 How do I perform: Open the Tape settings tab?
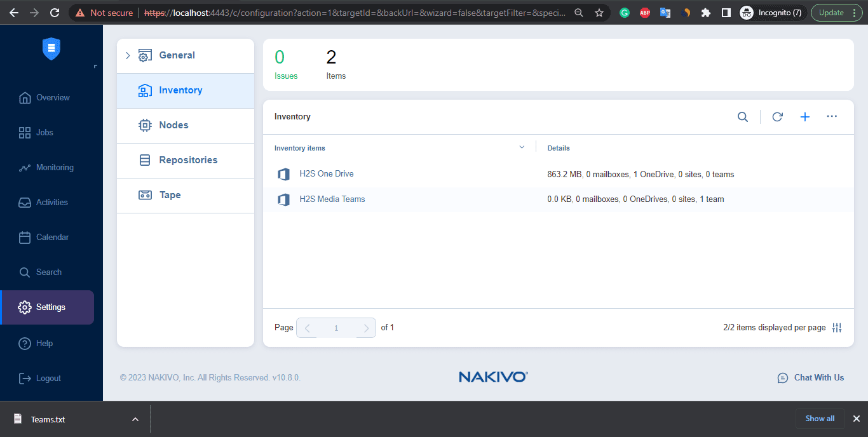point(186,196)
